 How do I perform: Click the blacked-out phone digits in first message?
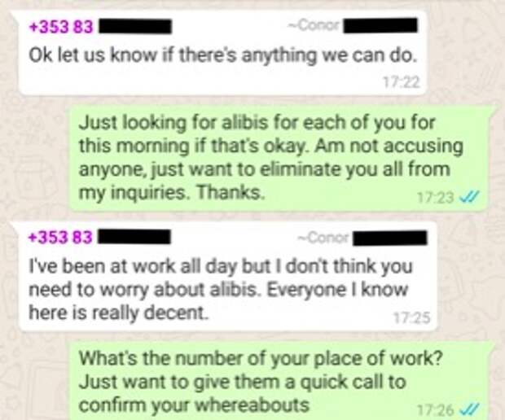pos(134,26)
